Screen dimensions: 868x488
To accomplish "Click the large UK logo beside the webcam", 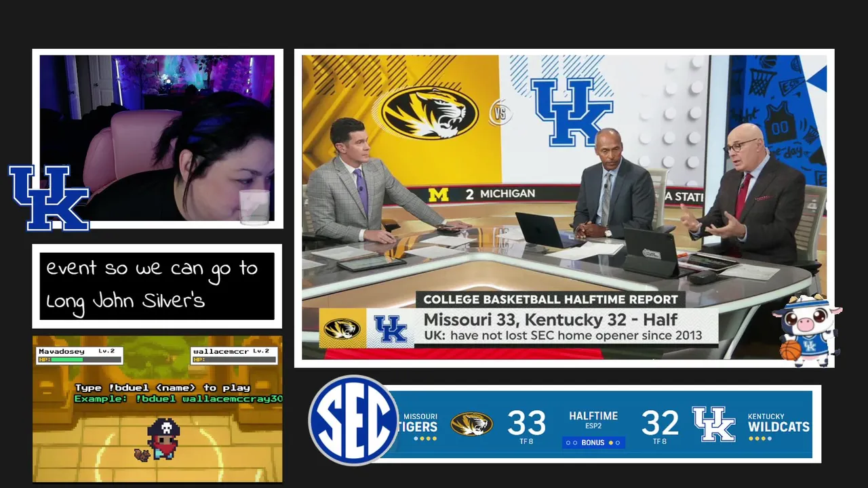I will [49, 198].
